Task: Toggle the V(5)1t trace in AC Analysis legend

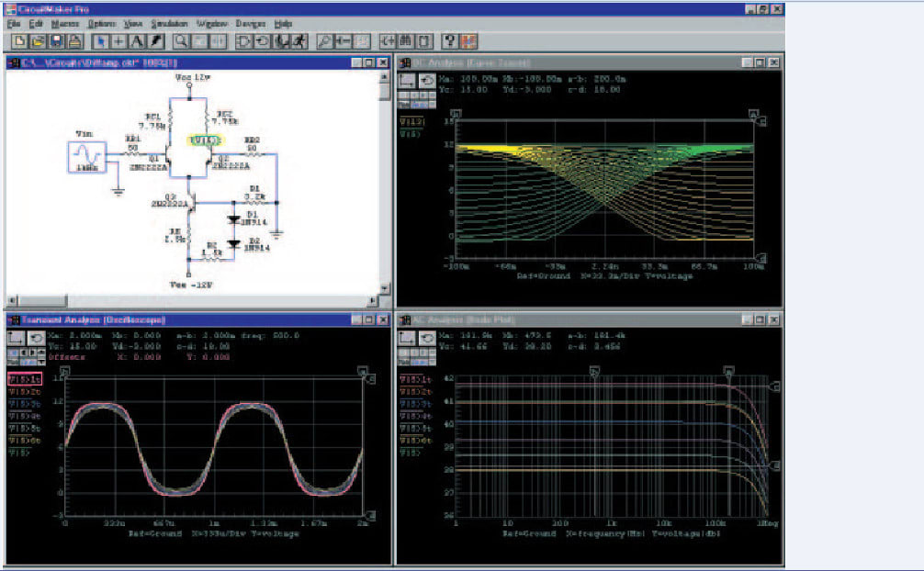Action: (413, 380)
